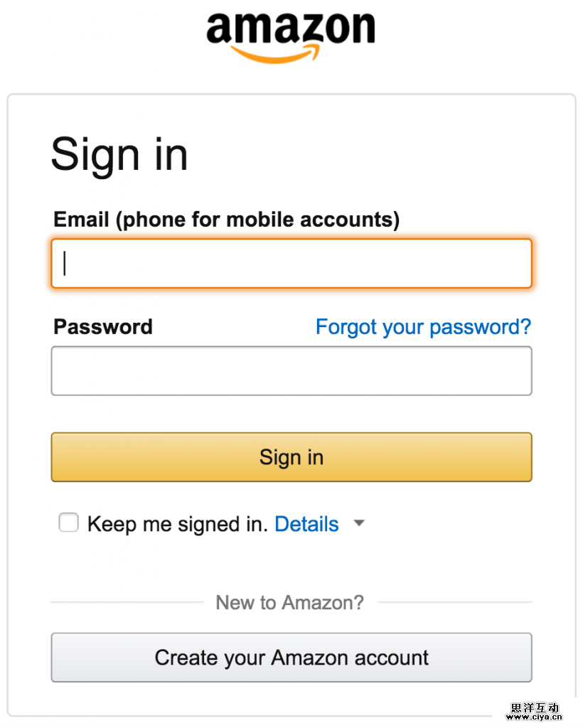The image size is (583, 728).
Task: Click divider line right of New to Amazon?
Action: tap(455, 602)
